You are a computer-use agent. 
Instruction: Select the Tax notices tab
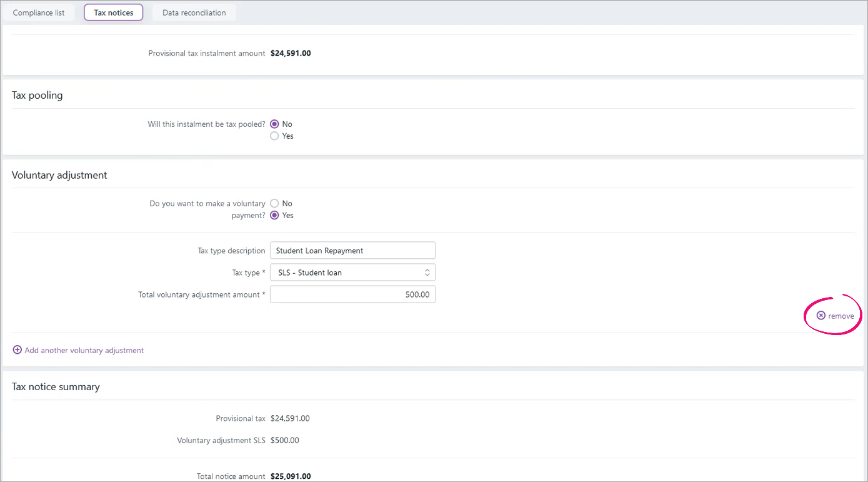113,13
